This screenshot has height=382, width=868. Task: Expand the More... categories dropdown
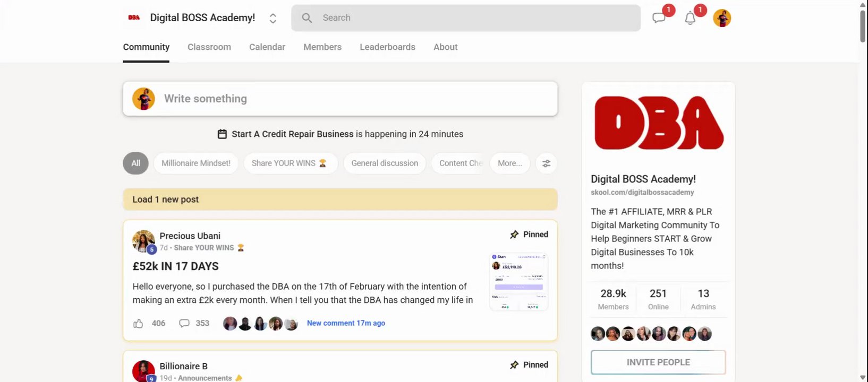pos(510,163)
